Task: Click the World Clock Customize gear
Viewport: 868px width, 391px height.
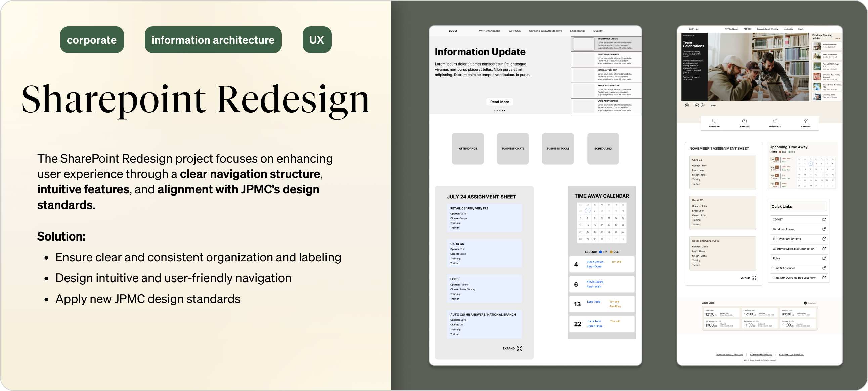Action: point(805,303)
